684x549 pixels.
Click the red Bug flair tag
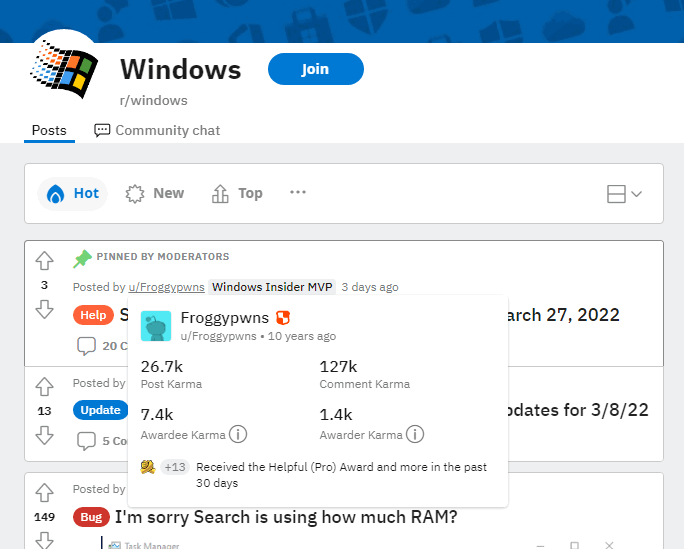pos(91,517)
